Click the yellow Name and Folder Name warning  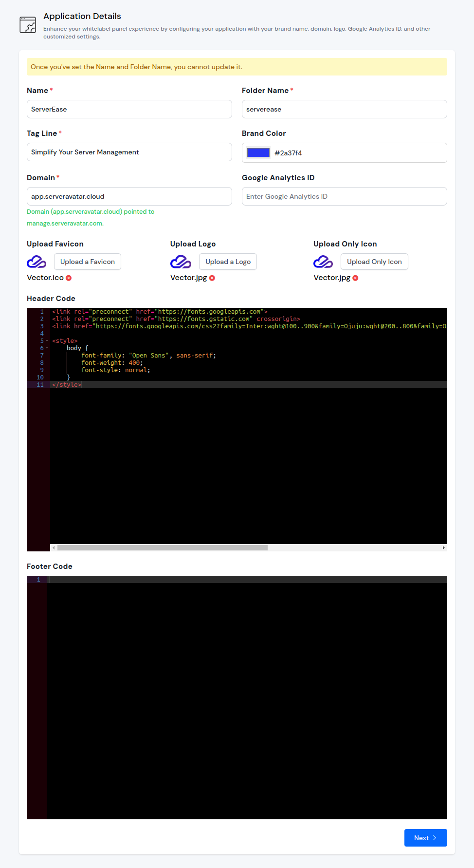tap(237, 67)
